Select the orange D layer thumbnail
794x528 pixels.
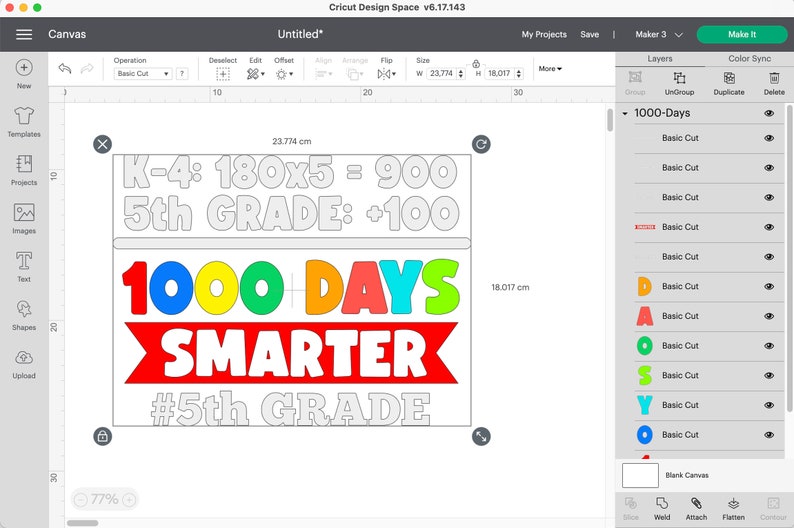[x=644, y=287]
